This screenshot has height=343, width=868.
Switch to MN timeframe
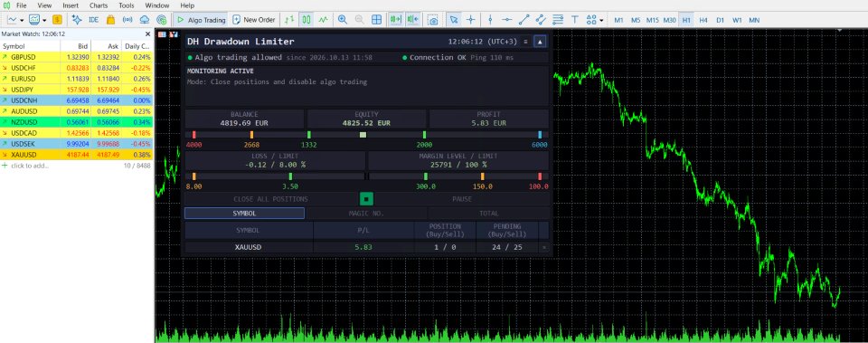754,20
